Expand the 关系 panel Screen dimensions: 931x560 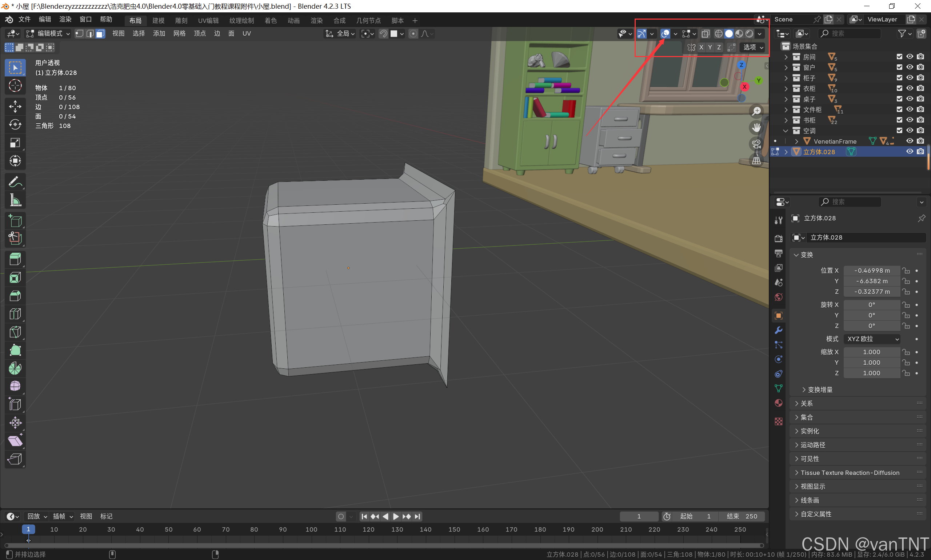coord(807,403)
